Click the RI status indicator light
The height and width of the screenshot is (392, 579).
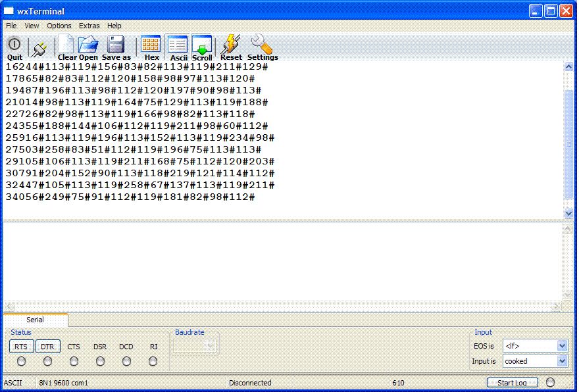(x=153, y=361)
